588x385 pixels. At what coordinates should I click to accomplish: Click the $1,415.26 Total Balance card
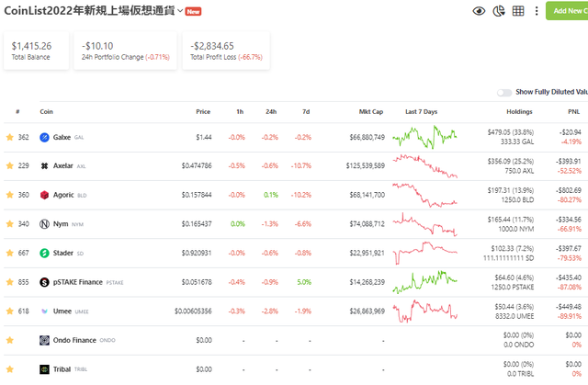coord(37,51)
